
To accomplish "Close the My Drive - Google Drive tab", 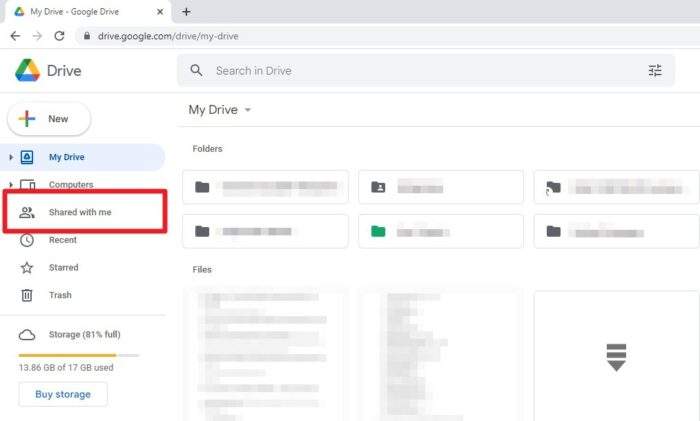I will pos(160,12).
